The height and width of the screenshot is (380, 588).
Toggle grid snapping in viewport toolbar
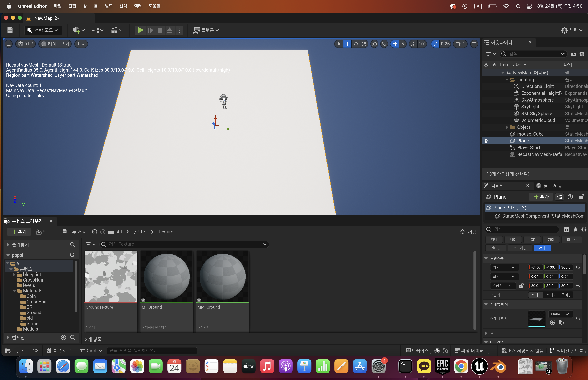click(395, 44)
